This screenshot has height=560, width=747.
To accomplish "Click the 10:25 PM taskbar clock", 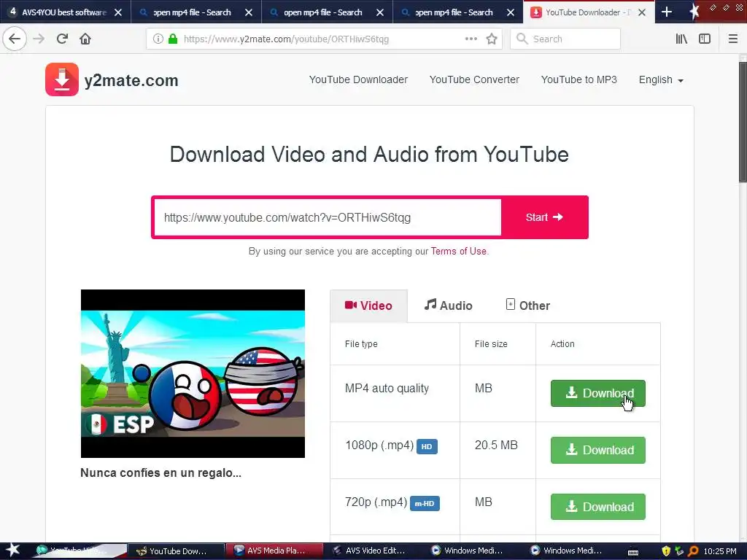I will 720,551.
